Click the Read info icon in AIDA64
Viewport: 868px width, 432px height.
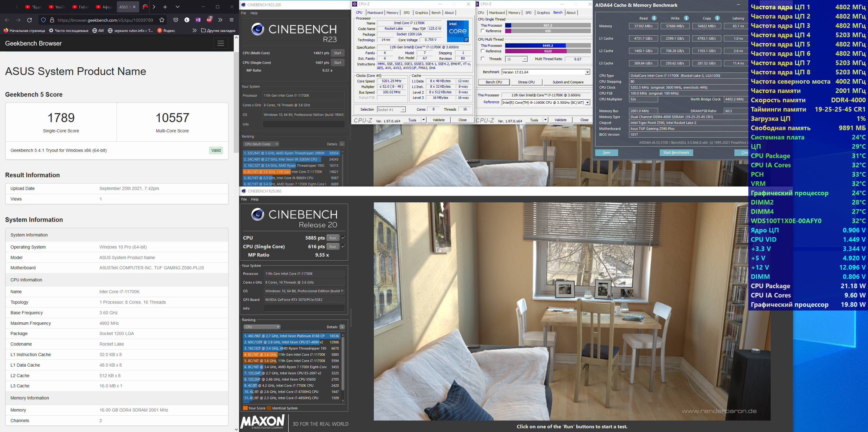(x=654, y=18)
